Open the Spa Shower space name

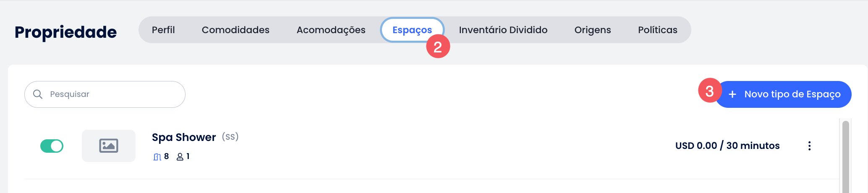[184, 137]
